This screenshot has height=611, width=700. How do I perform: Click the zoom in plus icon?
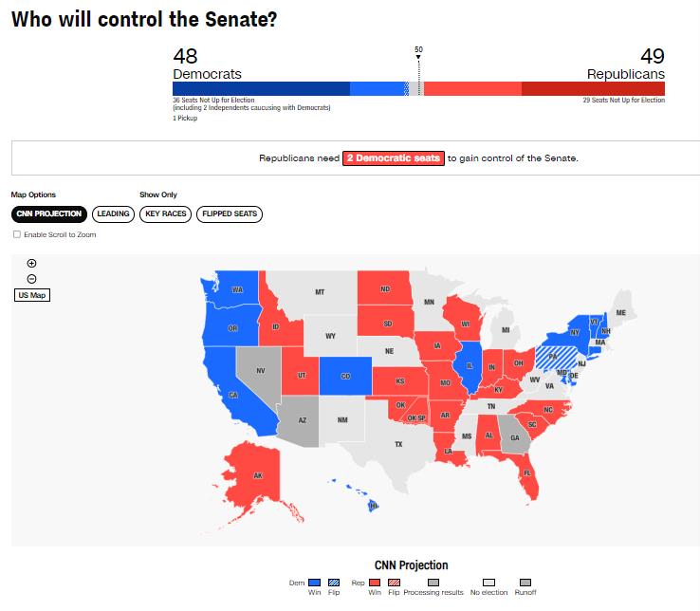tap(31, 263)
